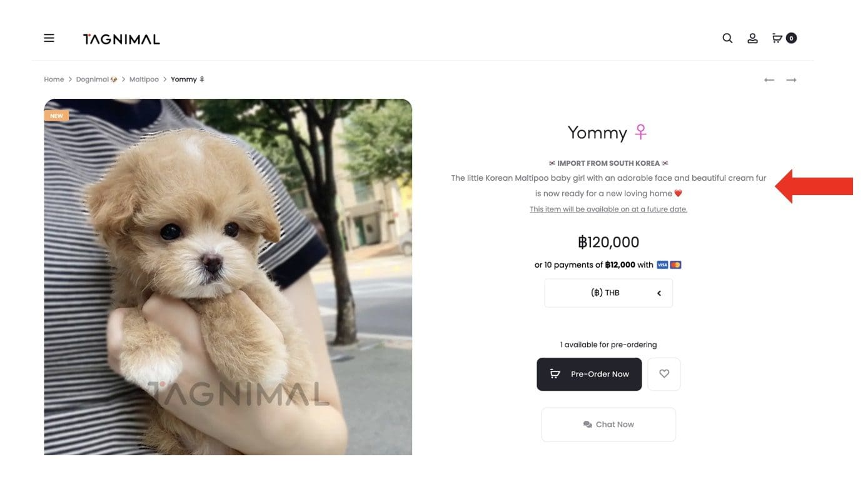Open Maltipoo breadcrumb category

[144, 79]
